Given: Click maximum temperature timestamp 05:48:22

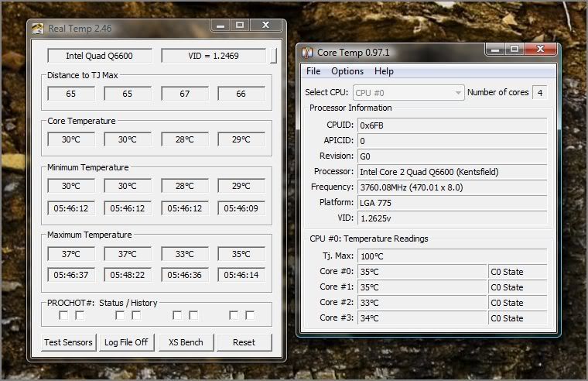Looking at the screenshot, I should click(x=128, y=275).
